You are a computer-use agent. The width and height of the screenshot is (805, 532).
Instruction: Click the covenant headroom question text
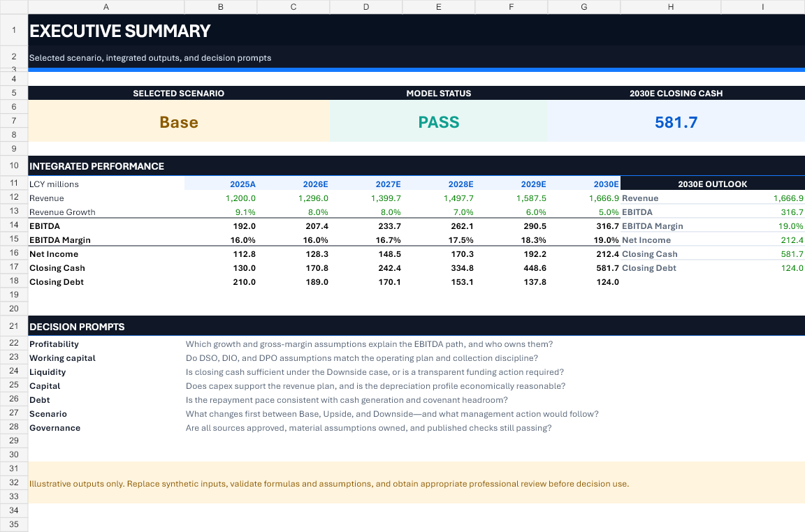click(347, 399)
